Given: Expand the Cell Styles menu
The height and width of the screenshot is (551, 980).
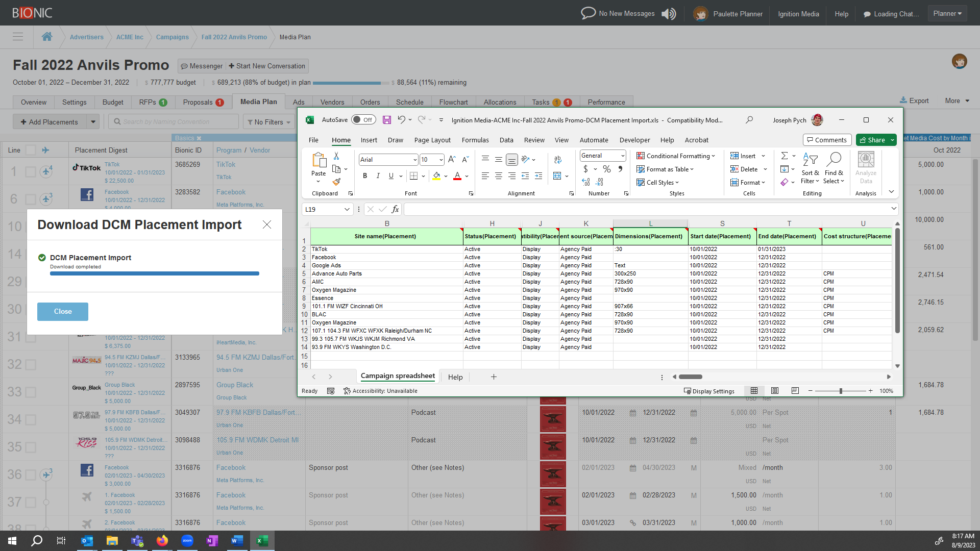Looking at the screenshot, I should click(x=657, y=183).
